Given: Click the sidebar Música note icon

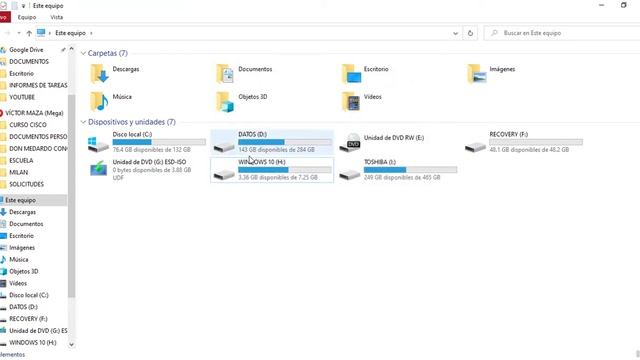Looking at the screenshot, I should (x=3, y=260).
